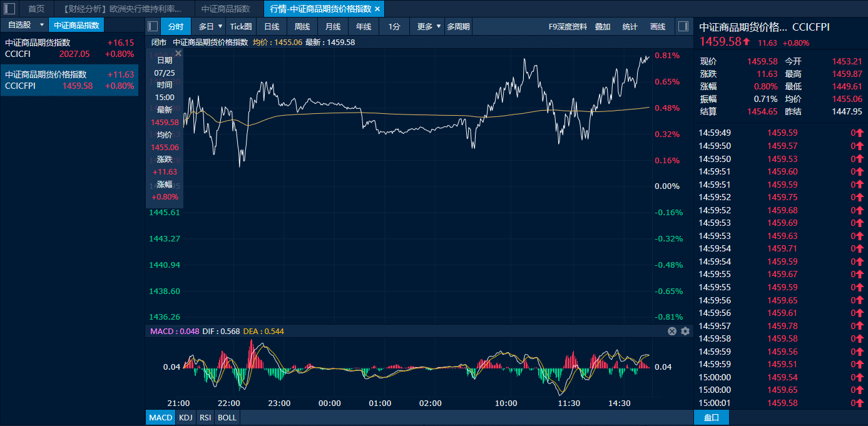Screen dimensions: 868x426
Task: Close the floating crosshair data box
Action: point(178,53)
